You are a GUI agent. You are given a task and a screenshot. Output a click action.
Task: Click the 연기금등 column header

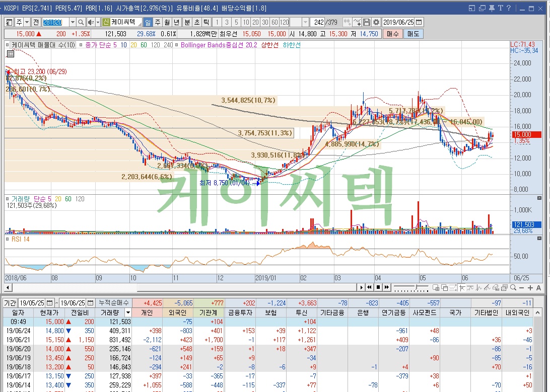point(394,312)
